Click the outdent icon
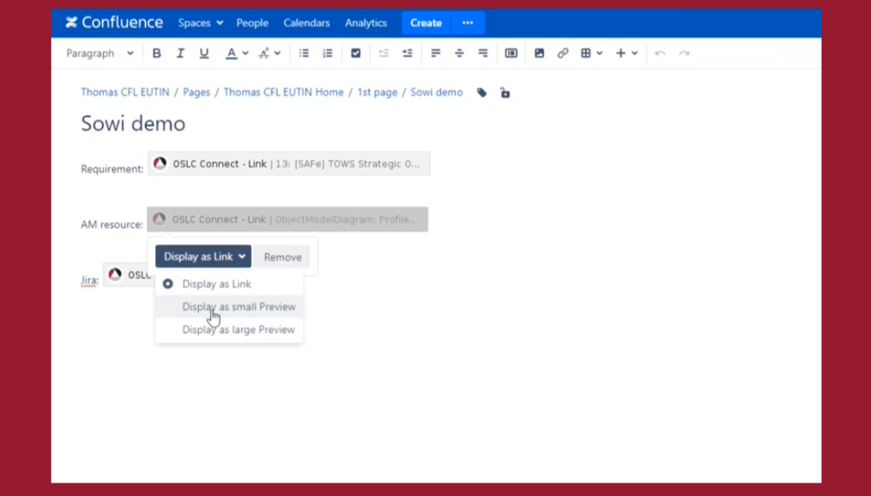This screenshot has height=496, width=871. pyautogui.click(x=383, y=53)
